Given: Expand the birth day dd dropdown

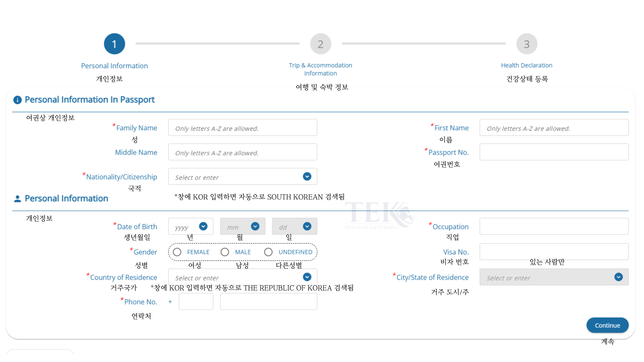Looking at the screenshot, I should click(307, 226).
